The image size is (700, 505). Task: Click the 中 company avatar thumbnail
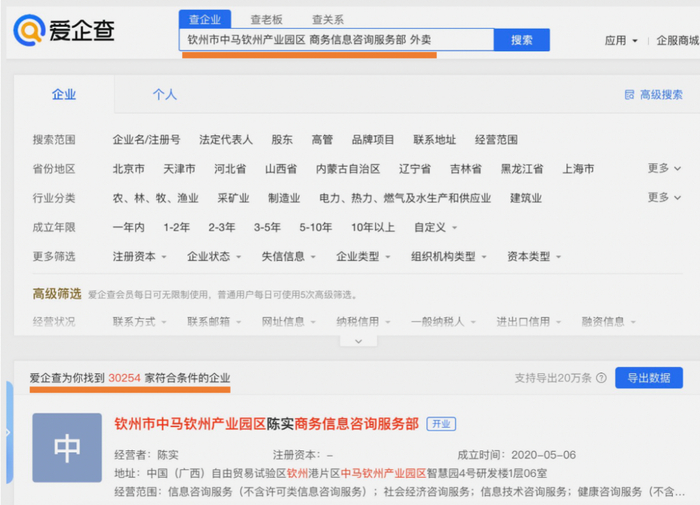[x=67, y=447]
